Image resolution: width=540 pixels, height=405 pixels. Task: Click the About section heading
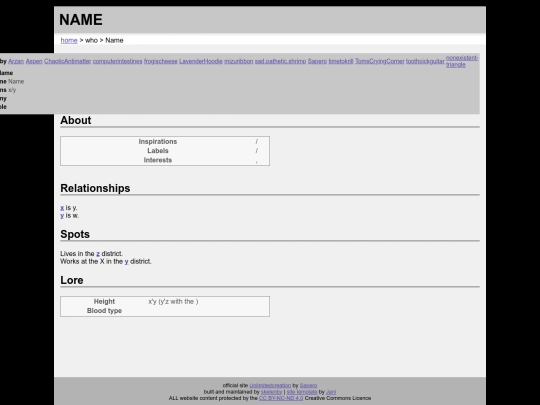pos(76,120)
